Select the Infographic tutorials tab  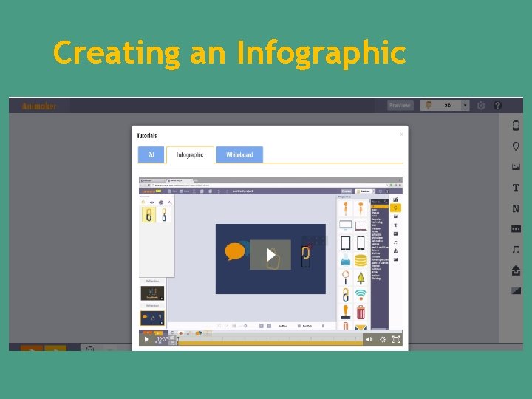(x=190, y=154)
